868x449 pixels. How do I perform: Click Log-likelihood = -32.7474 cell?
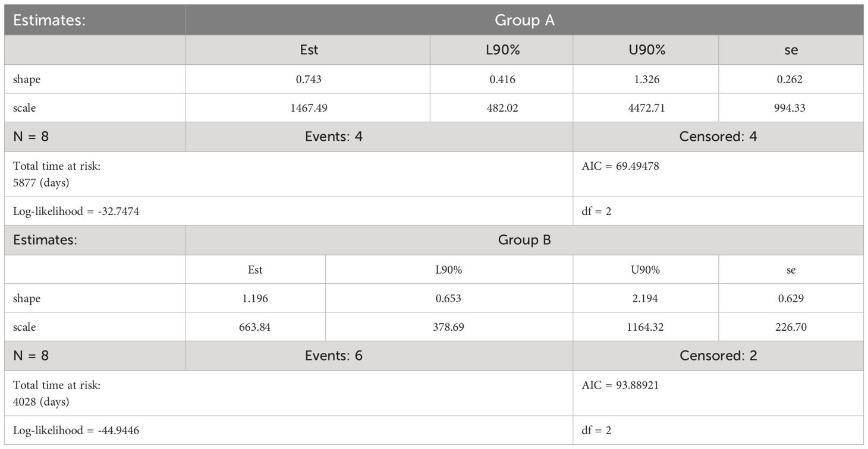point(289,211)
